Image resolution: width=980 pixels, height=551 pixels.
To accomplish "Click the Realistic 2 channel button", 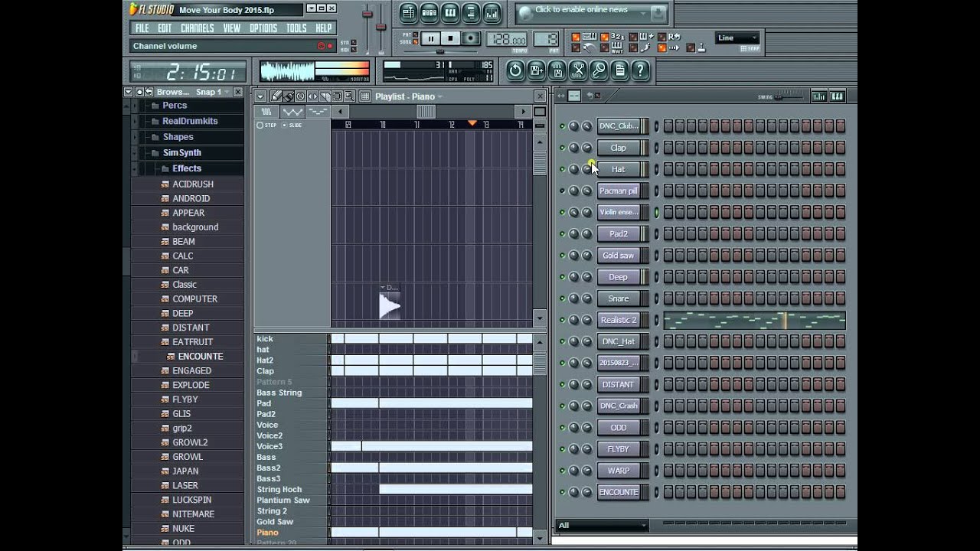I will pos(619,320).
